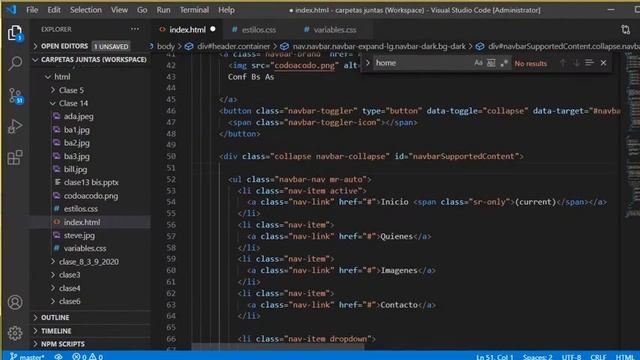The height and width of the screenshot is (360, 640).
Task: Open the Help menu
Action: coord(226,10)
